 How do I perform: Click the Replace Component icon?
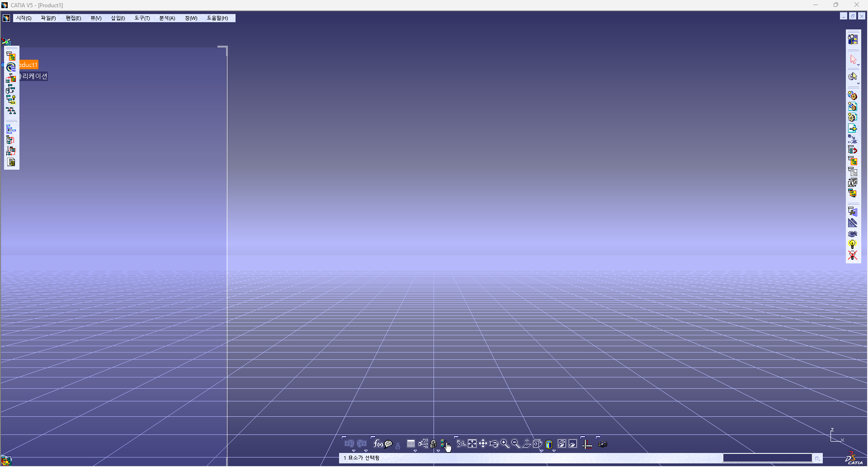click(853, 139)
